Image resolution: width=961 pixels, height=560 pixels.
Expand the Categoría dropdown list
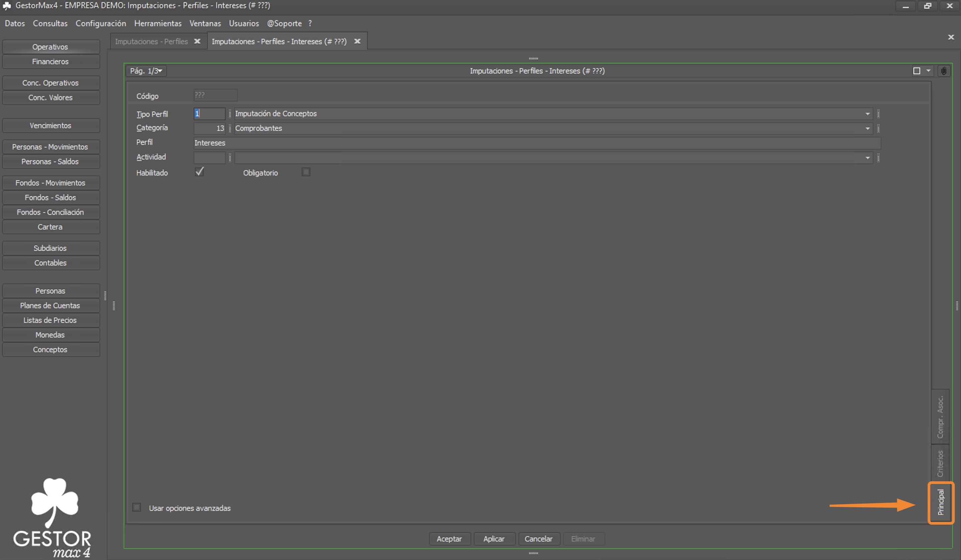[x=868, y=128]
